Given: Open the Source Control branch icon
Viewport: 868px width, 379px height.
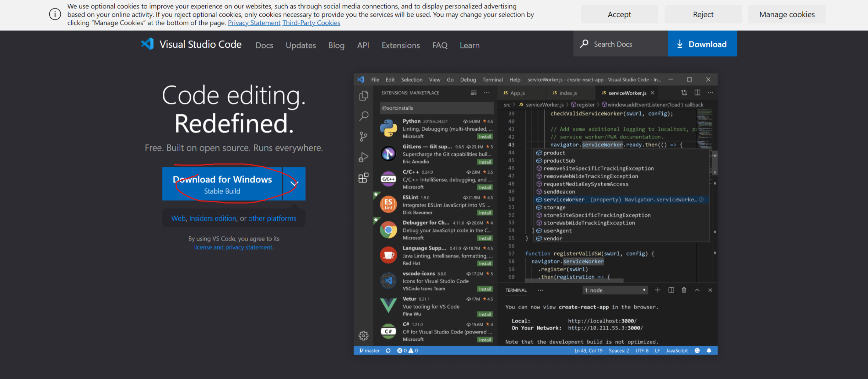Looking at the screenshot, I should click(x=363, y=137).
